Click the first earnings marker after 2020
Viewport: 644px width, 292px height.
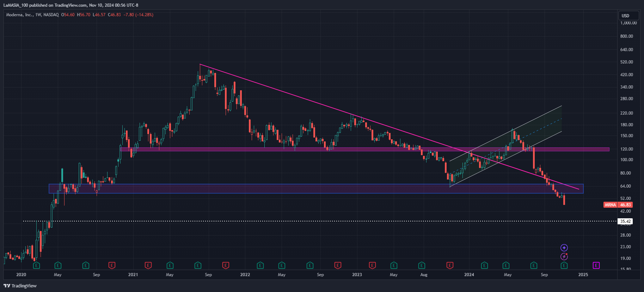click(x=36, y=265)
